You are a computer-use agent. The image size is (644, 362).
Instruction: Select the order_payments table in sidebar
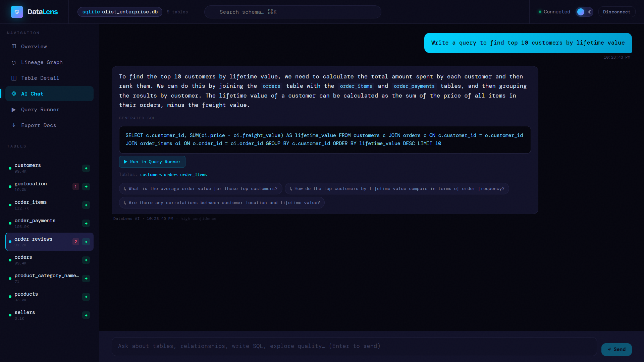[49, 224]
